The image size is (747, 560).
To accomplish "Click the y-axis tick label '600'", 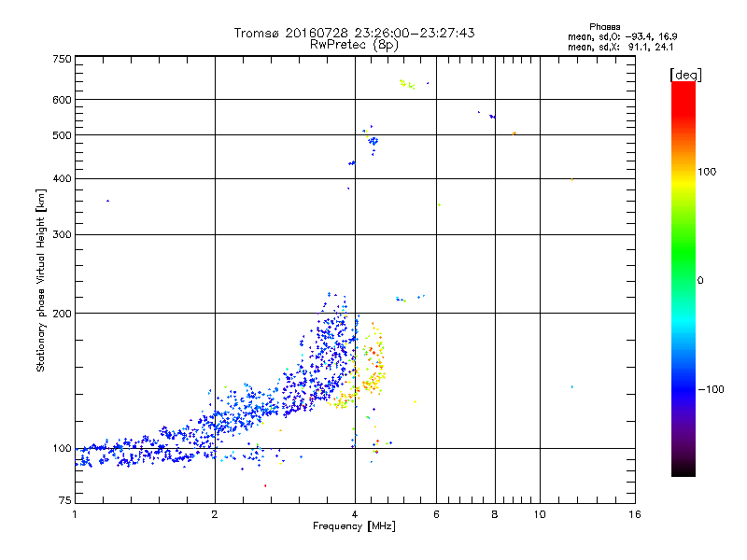I will pos(62,100).
